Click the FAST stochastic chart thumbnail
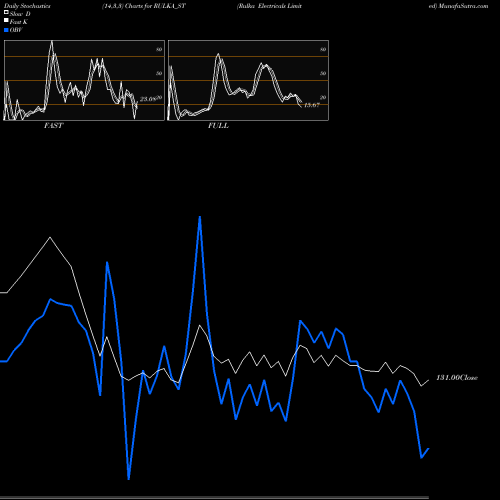500x500 pixels. [84, 80]
